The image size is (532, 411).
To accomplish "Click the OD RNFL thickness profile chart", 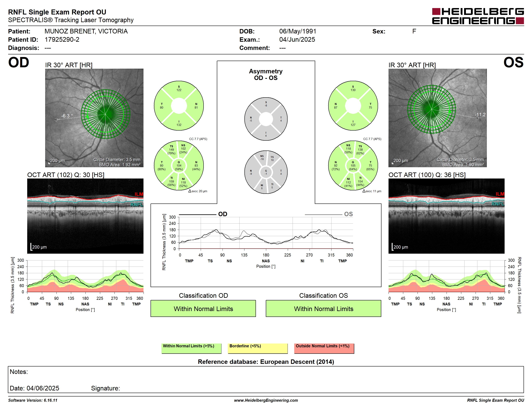I will pos(85,276).
